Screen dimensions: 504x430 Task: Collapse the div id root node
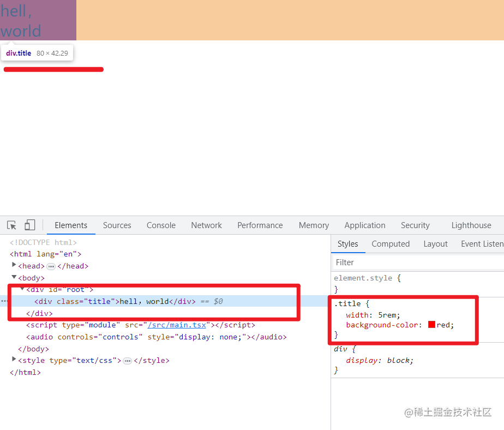coord(22,289)
